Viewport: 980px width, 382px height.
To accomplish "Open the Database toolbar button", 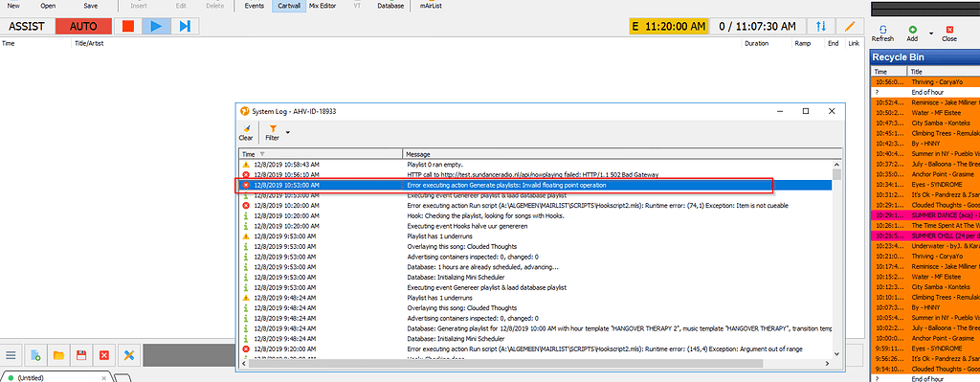I will click(390, 6).
